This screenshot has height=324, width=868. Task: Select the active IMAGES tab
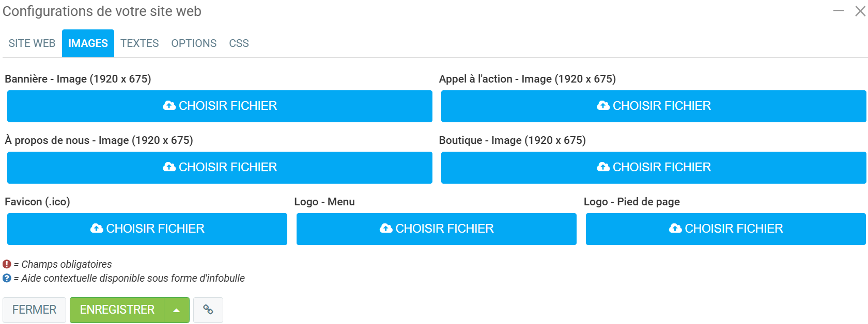[88, 43]
